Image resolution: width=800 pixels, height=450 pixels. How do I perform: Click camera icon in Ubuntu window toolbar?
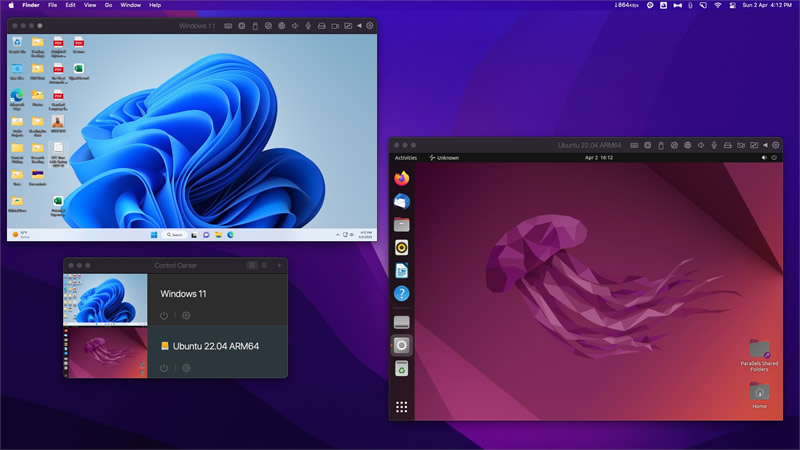[741, 145]
